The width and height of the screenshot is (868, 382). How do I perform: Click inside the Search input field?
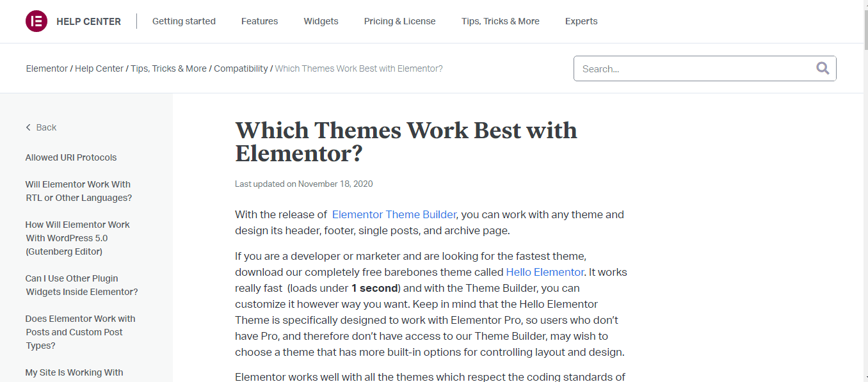pos(695,68)
